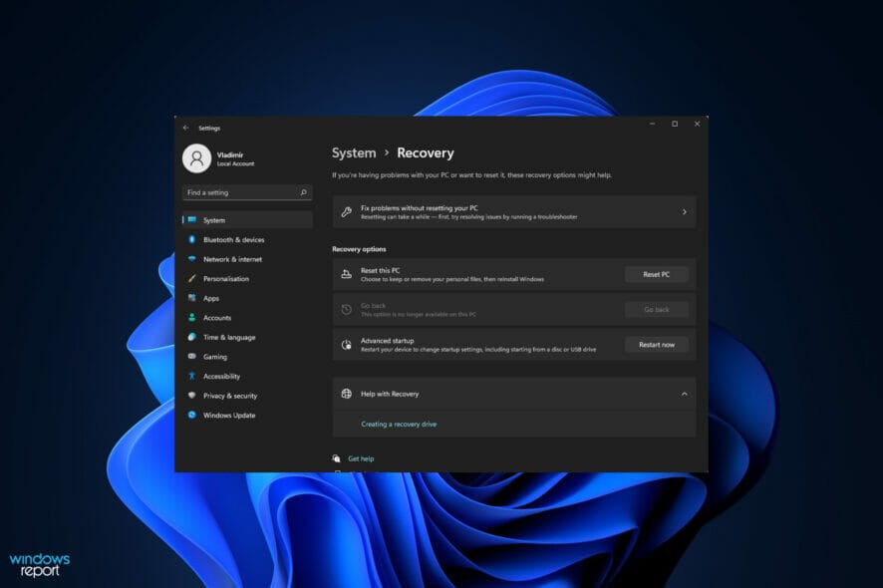Focus the Find a setting search field
Viewport: 883px width, 588px height.
(246, 192)
